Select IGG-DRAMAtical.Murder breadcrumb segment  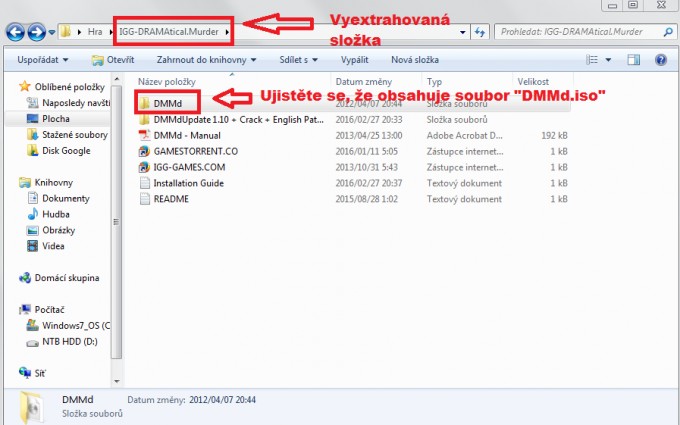[169, 32]
